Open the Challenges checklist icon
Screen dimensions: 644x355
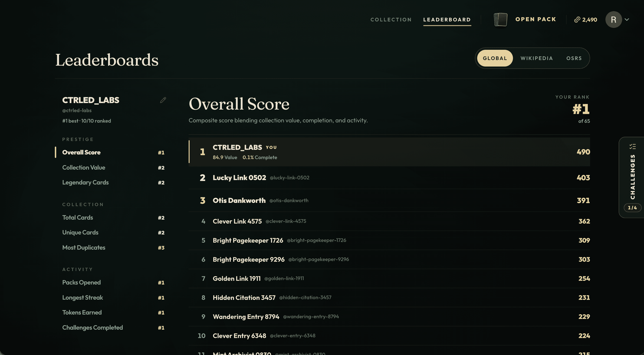(632, 147)
